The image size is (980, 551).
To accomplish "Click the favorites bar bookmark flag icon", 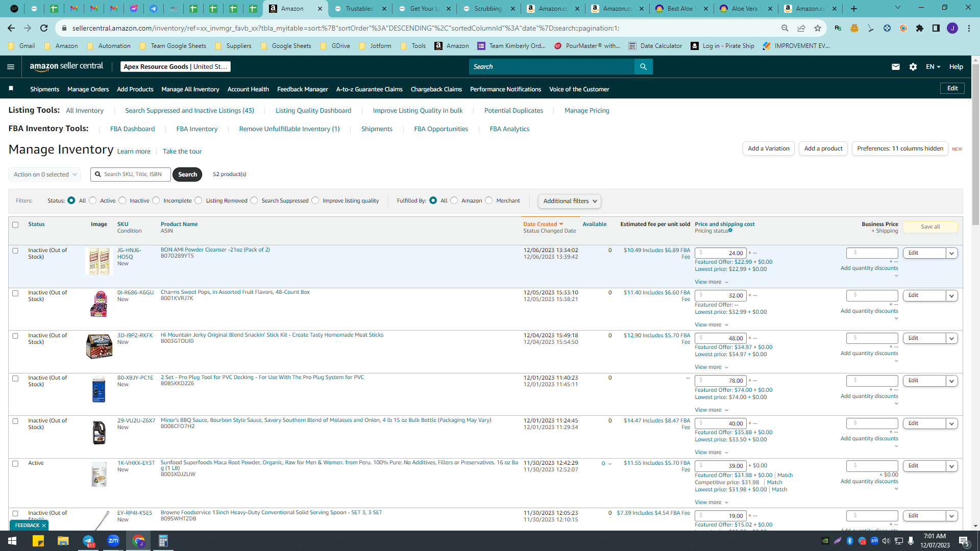I will pyautogui.click(x=11, y=89).
